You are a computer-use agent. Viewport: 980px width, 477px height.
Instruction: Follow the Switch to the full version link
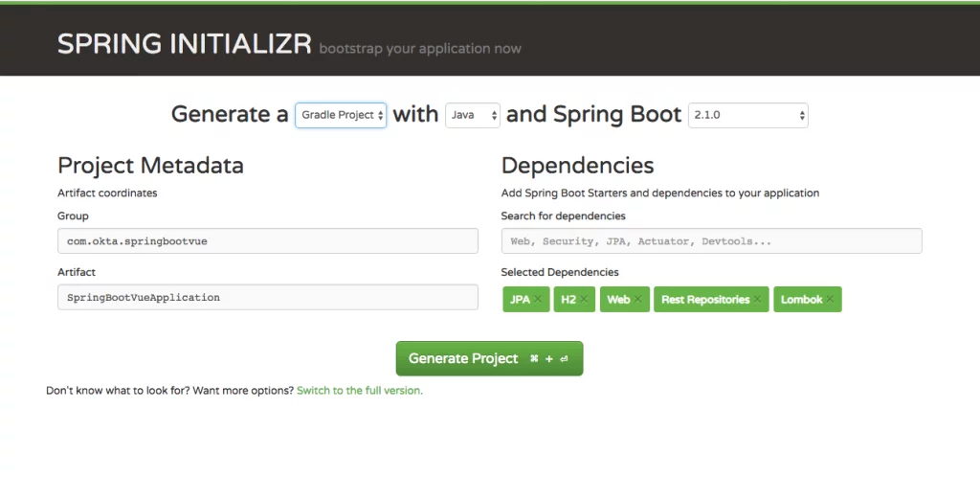pyautogui.click(x=360, y=391)
